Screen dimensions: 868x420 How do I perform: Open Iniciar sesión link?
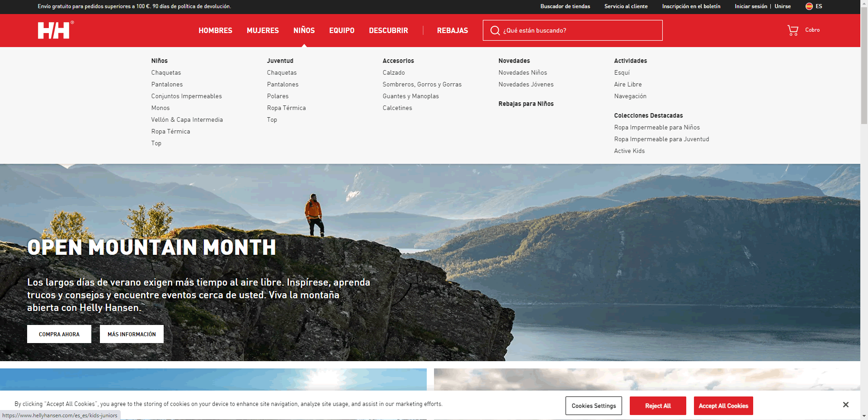(750, 6)
